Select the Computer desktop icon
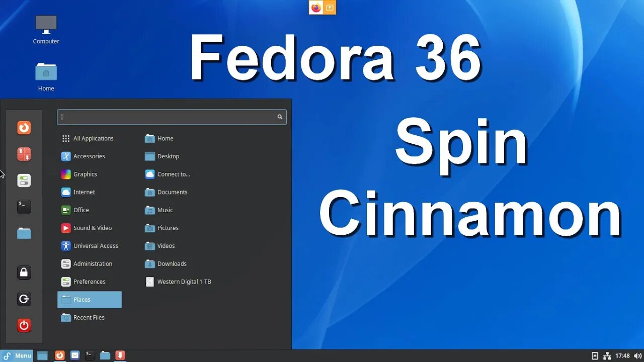644x362 pixels. (x=46, y=30)
